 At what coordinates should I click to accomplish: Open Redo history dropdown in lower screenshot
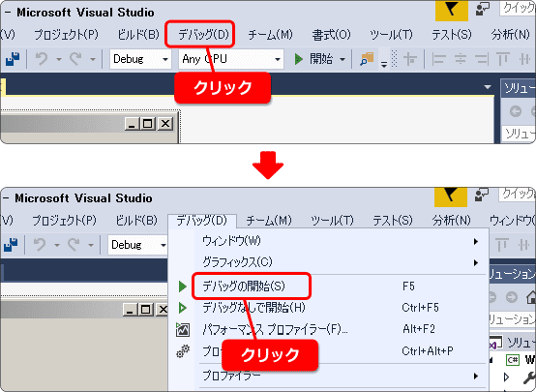(91, 245)
